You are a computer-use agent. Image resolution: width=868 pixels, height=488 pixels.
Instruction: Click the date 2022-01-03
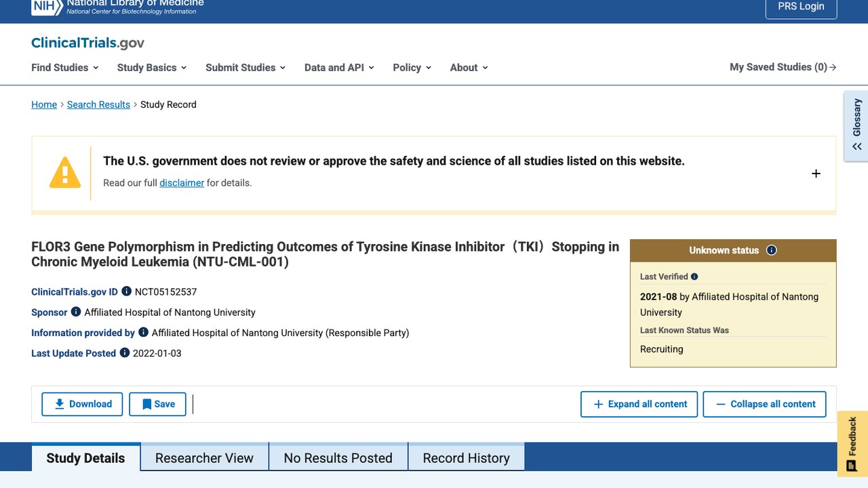(157, 353)
